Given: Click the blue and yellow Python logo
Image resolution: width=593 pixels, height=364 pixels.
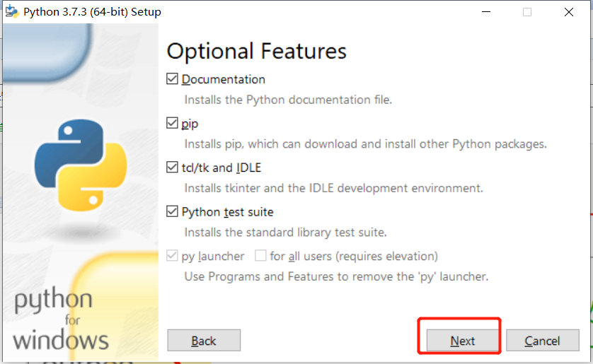Looking at the screenshot, I should tap(81, 166).
